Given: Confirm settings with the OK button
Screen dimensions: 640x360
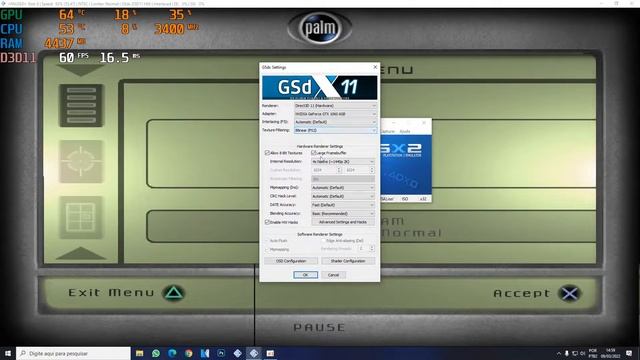Looking at the screenshot, I should tap(305, 275).
